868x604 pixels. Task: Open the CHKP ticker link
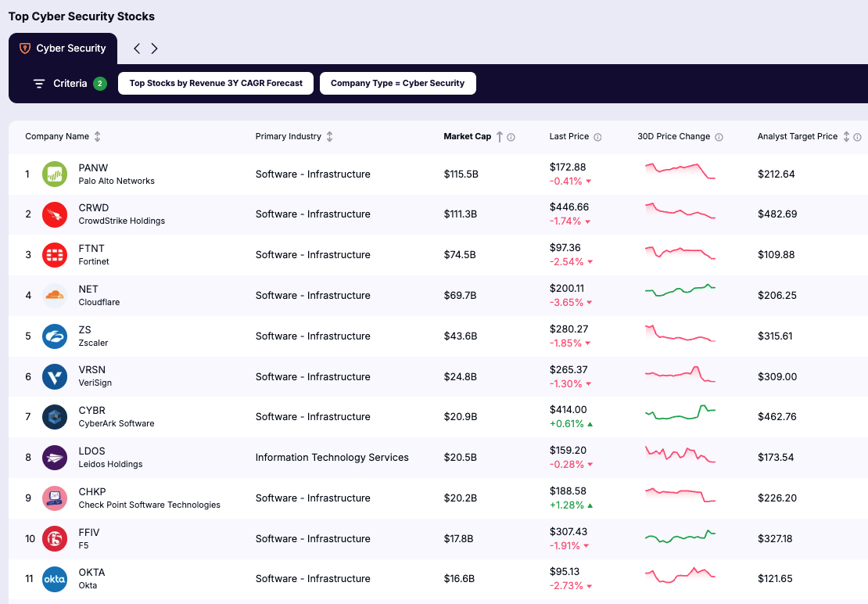(x=92, y=491)
